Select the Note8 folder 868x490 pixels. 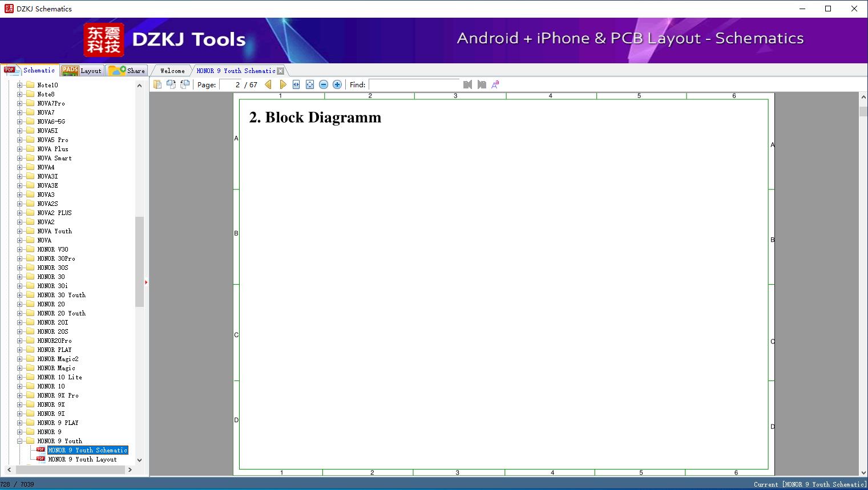[46, 94]
